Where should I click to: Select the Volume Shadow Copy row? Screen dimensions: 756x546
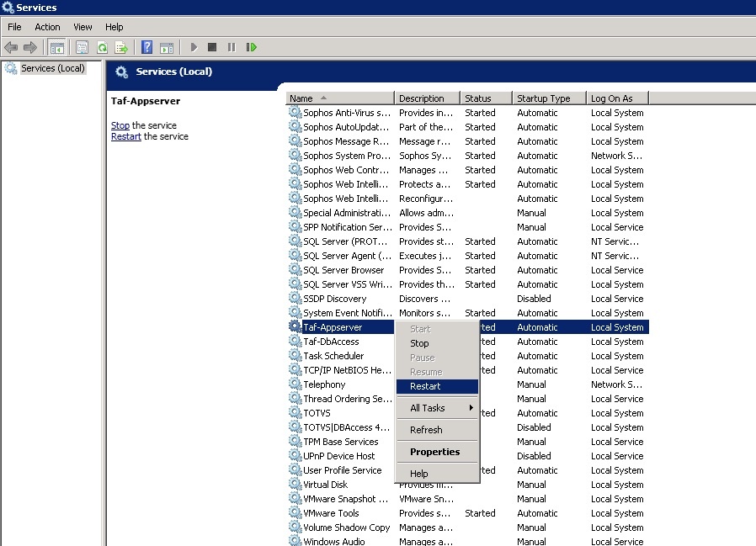tap(468, 527)
